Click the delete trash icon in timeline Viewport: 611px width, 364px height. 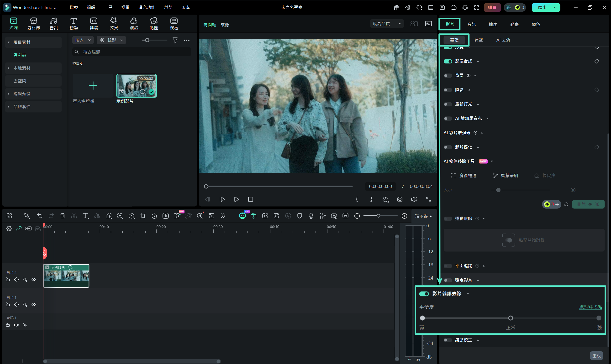[x=63, y=216]
